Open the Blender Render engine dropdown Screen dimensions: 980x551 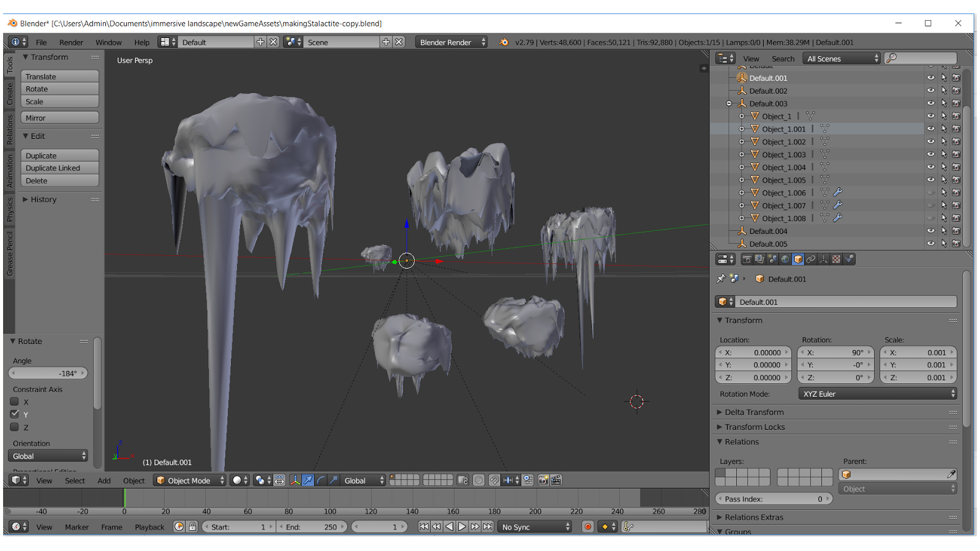click(451, 42)
